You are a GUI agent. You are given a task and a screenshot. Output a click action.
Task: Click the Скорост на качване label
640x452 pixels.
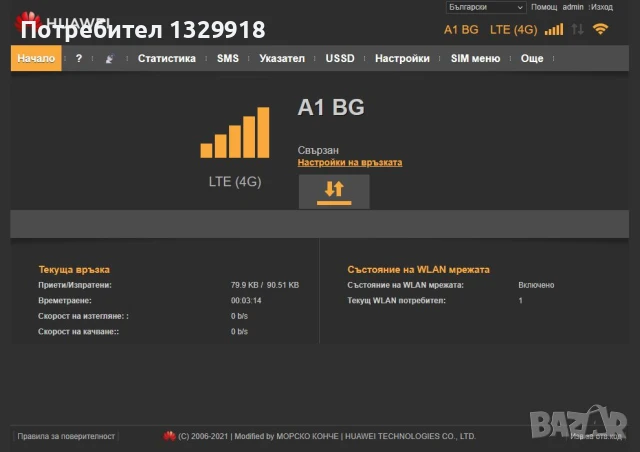coord(78,332)
